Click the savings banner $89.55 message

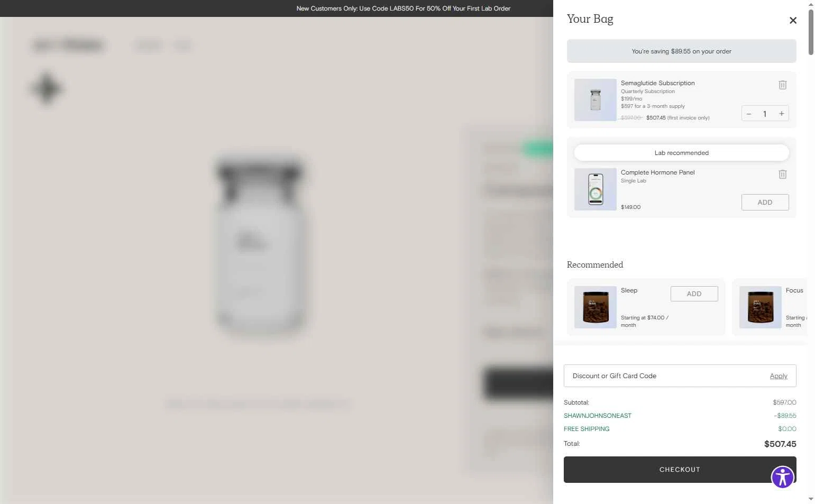coord(682,51)
